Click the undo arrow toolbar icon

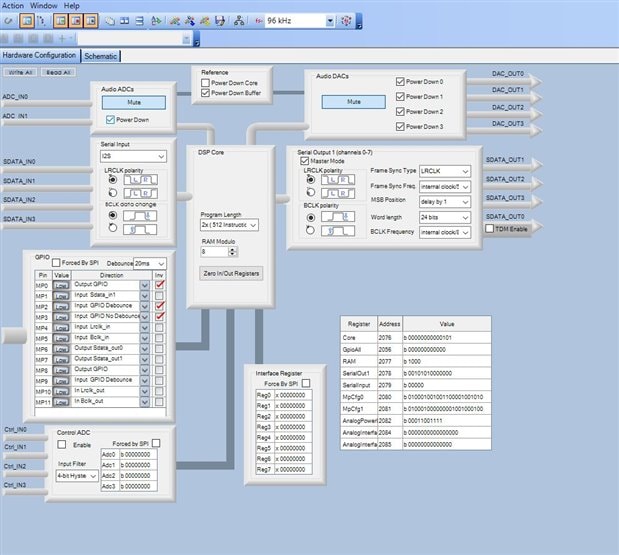(9, 21)
